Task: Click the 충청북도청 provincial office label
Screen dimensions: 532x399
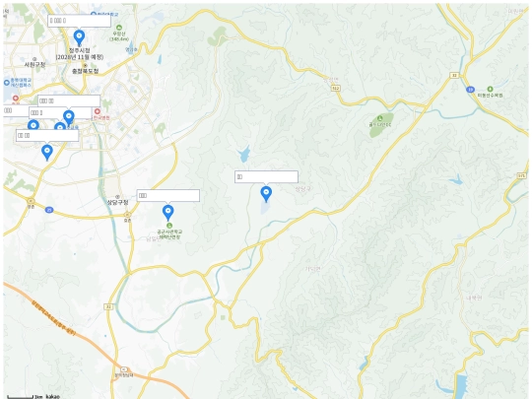Action: point(86,71)
